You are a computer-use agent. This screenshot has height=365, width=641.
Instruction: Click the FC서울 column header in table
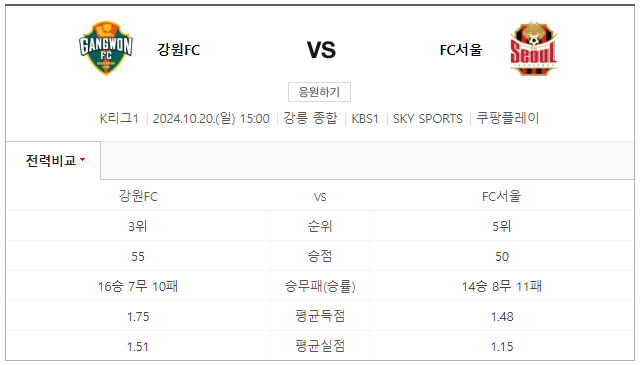point(502,196)
